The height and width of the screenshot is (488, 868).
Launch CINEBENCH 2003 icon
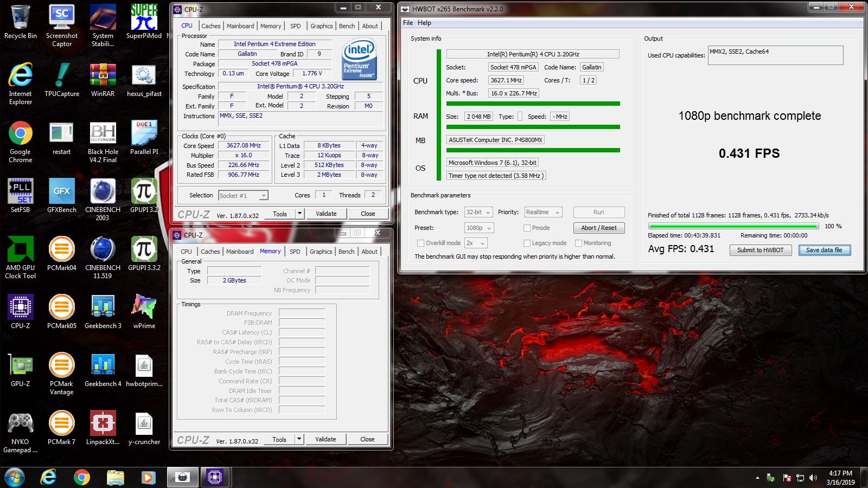pyautogui.click(x=103, y=200)
